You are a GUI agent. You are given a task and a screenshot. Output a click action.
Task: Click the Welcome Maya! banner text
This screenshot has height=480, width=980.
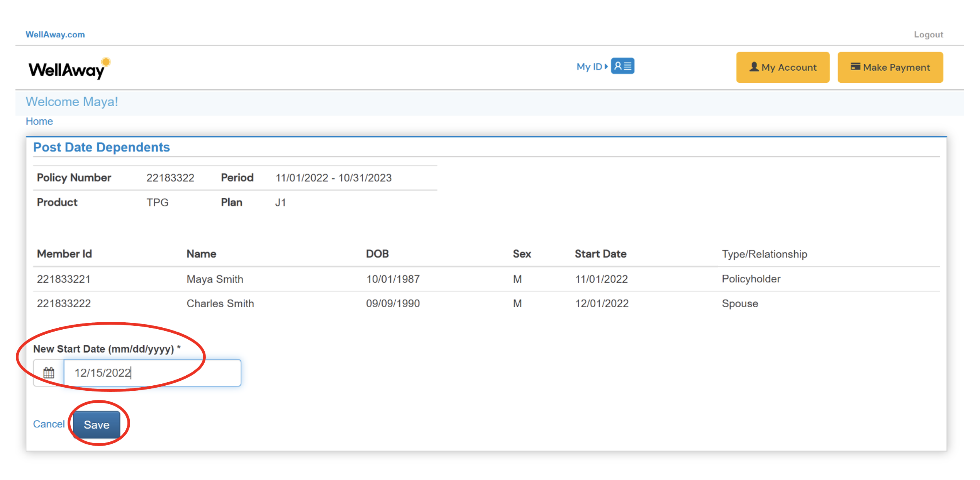[72, 102]
